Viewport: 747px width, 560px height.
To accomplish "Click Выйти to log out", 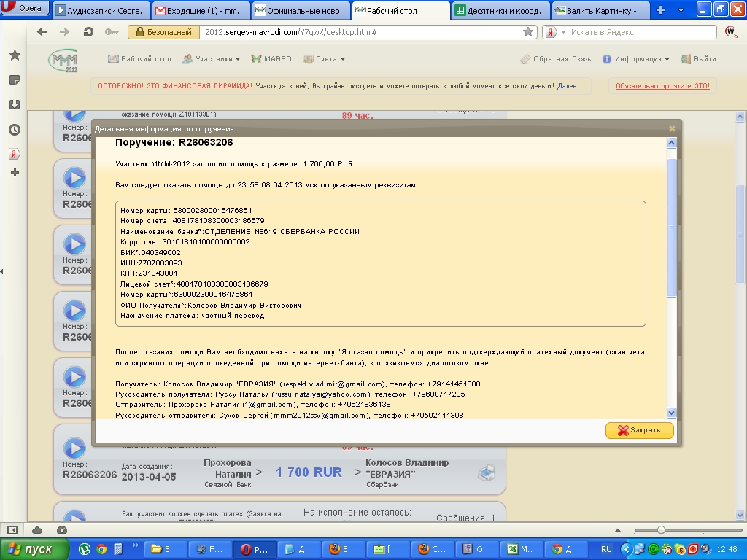I will coord(698,59).
